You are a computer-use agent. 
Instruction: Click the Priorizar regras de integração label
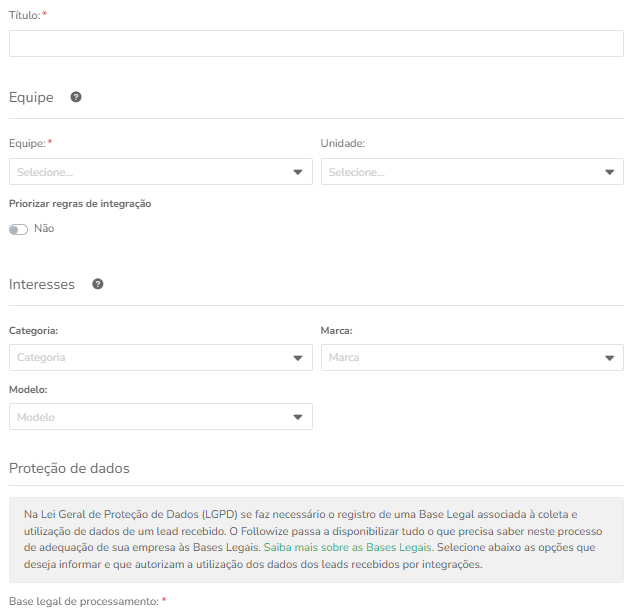point(80,204)
